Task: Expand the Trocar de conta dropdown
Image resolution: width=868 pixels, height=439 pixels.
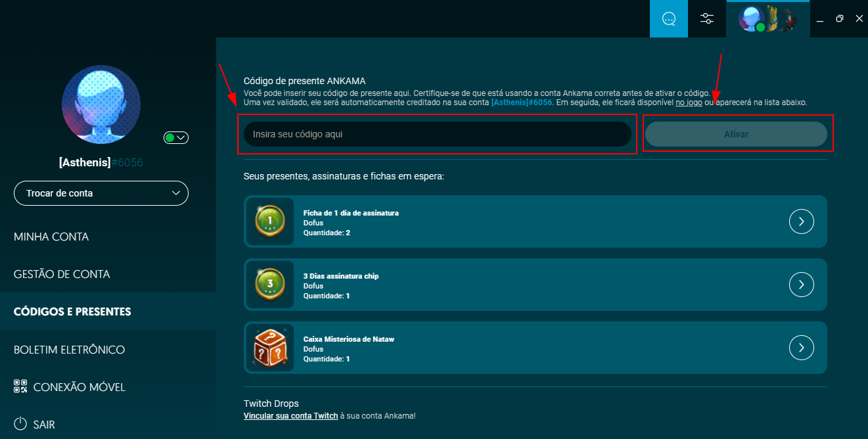Action: pyautogui.click(x=101, y=193)
